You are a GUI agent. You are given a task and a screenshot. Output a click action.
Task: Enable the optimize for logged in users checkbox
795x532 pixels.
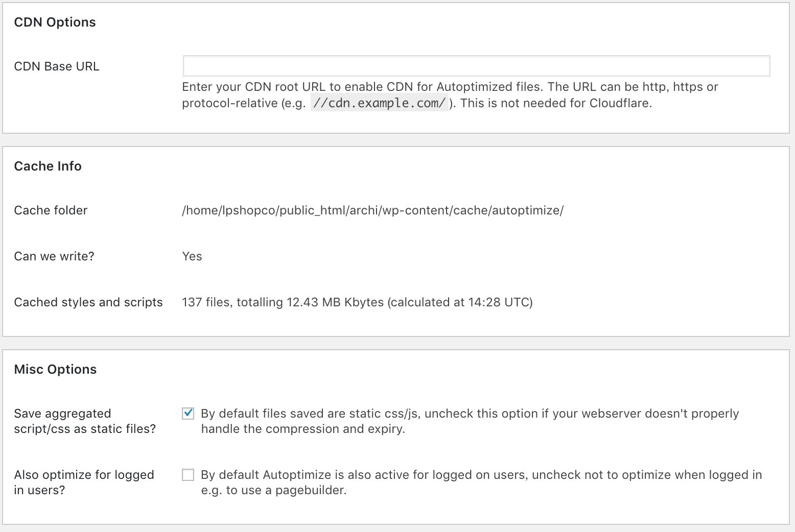coord(188,475)
